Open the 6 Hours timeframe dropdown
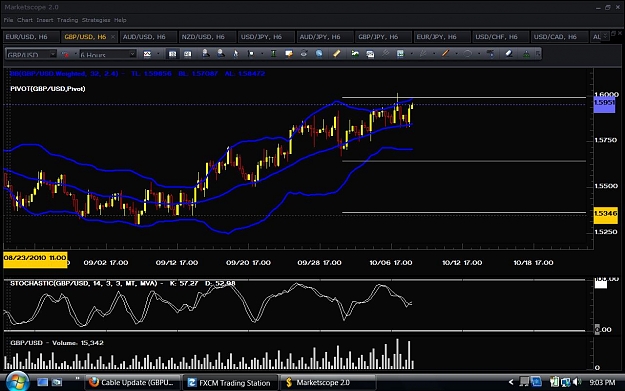The height and width of the screenshot is (391, 625). click(108, 54)
